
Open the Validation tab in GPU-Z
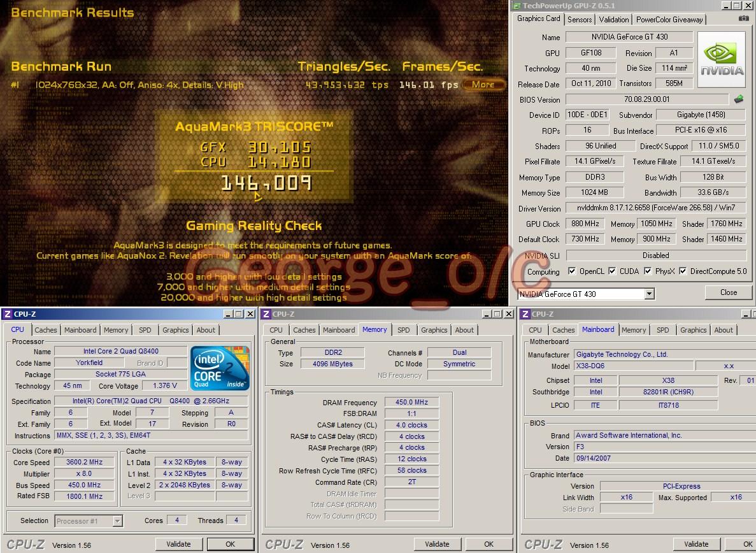(x=614, y=19)
